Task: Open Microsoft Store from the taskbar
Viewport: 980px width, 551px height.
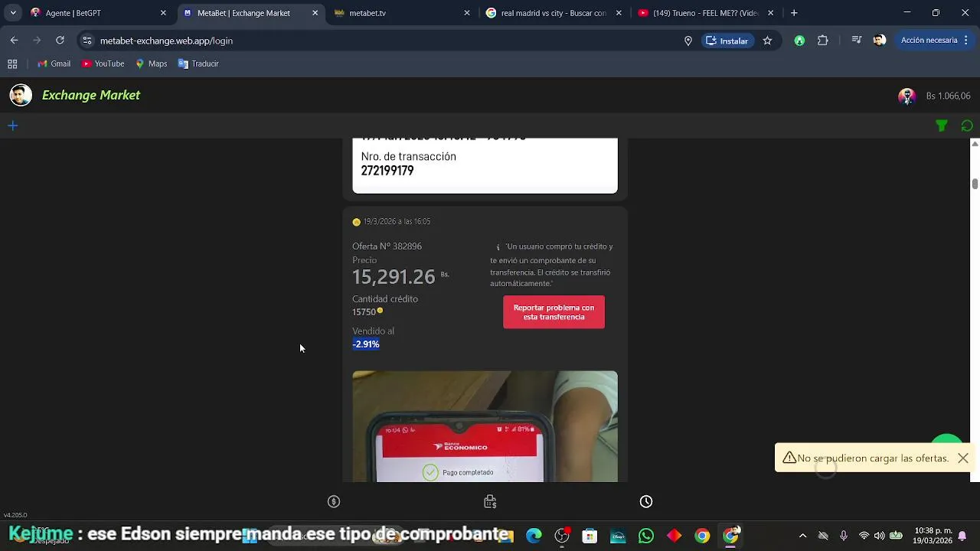Action: tap(590, 536)
